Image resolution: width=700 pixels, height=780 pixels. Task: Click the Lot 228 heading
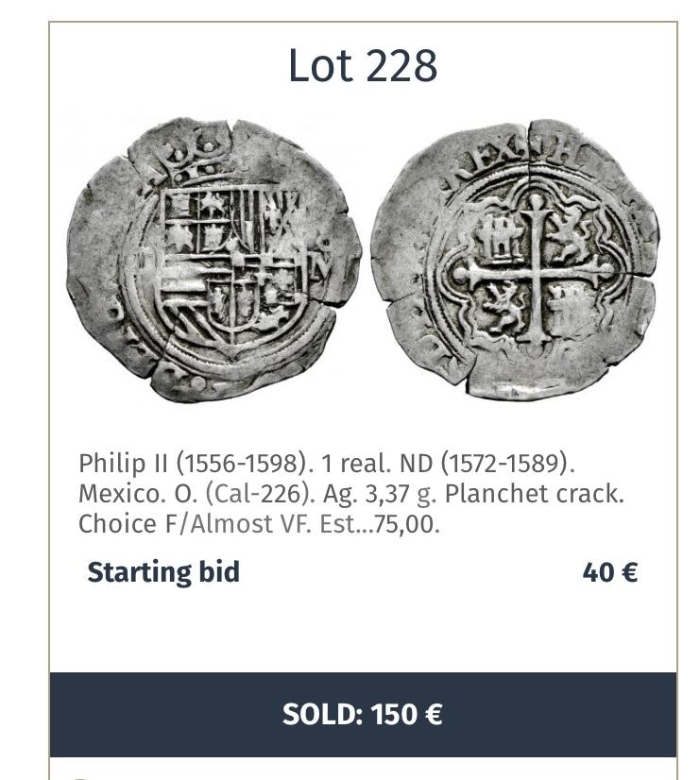(x=363, y=66)
